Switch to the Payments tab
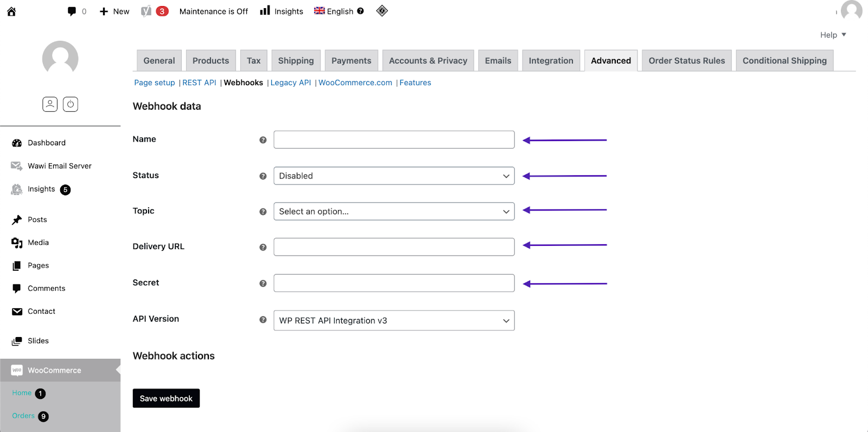This screenshot has width=868, height=432. 351,61
